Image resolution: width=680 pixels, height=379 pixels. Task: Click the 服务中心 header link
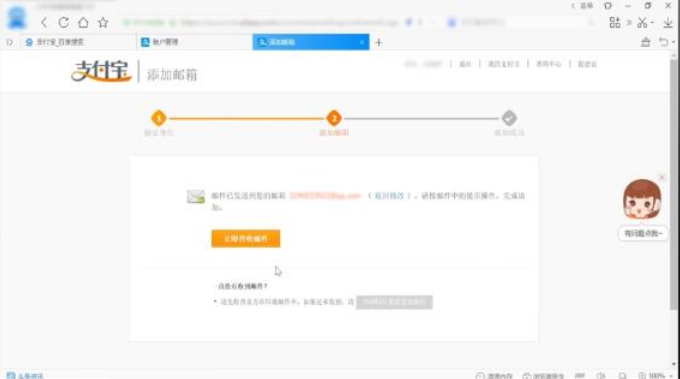tap(549, 64)
